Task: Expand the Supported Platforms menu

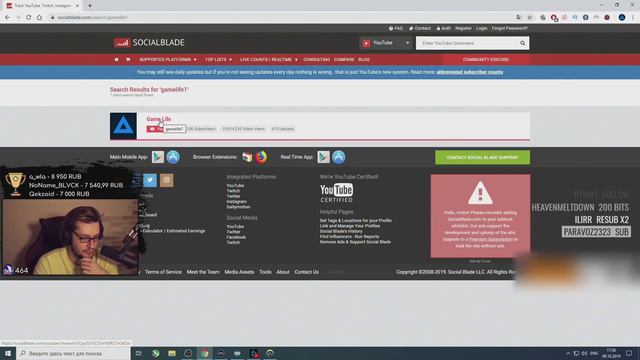Action: (x=168, y=60)
